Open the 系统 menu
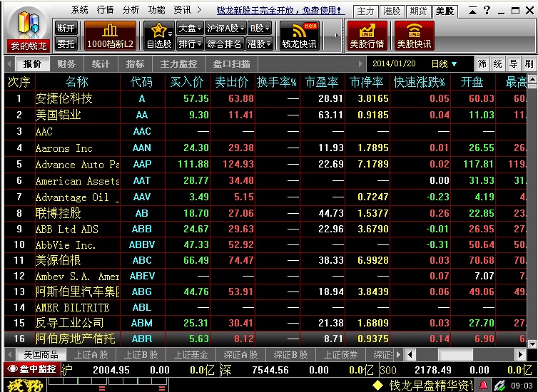This screenshot has height=392, width=538. (80, 10)
